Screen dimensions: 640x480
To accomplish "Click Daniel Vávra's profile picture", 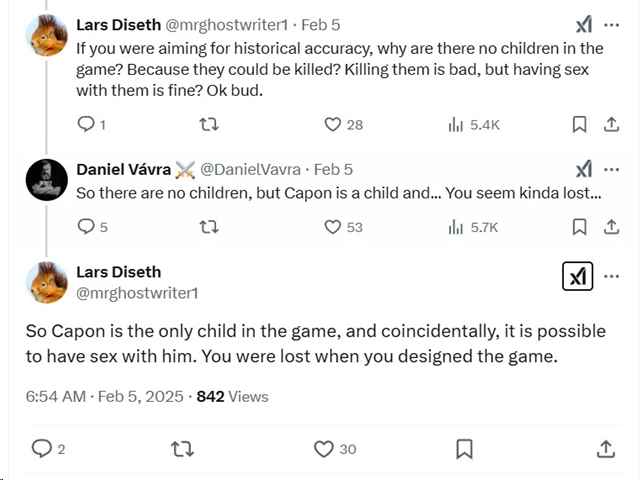I will 47,179.
